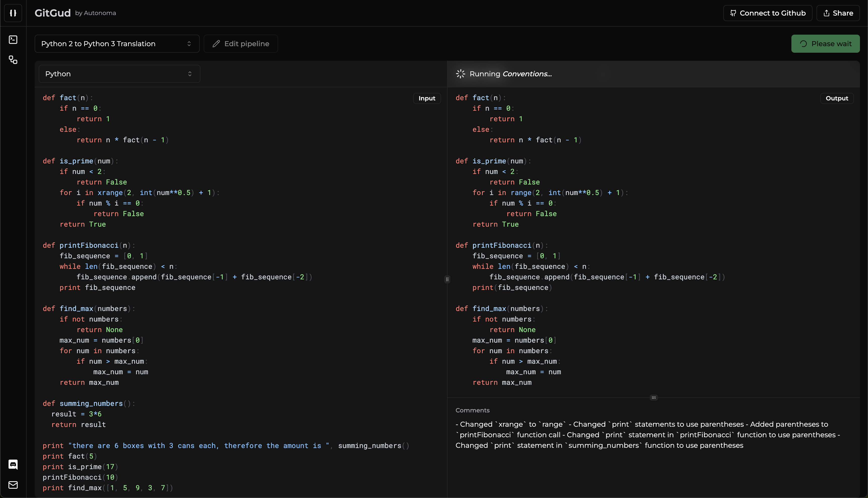Click the comments text about xrange changes
The image size is (868, 498).
click(648, 435)
